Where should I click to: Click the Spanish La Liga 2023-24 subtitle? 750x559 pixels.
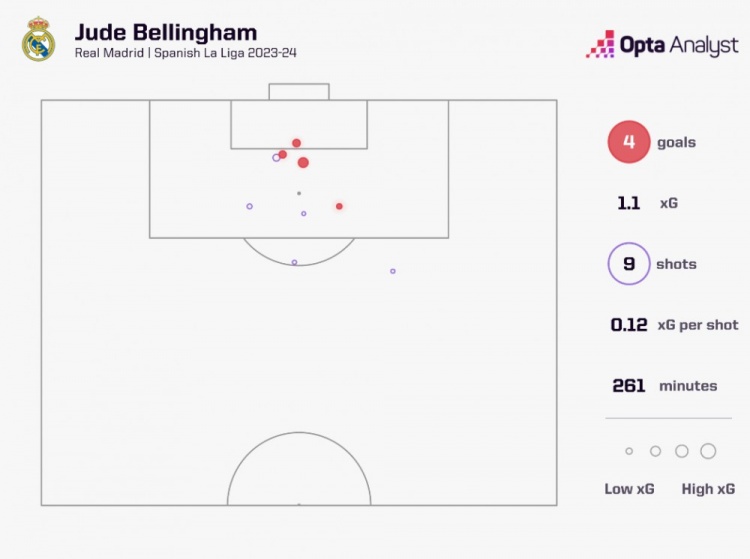click(225, 53)
